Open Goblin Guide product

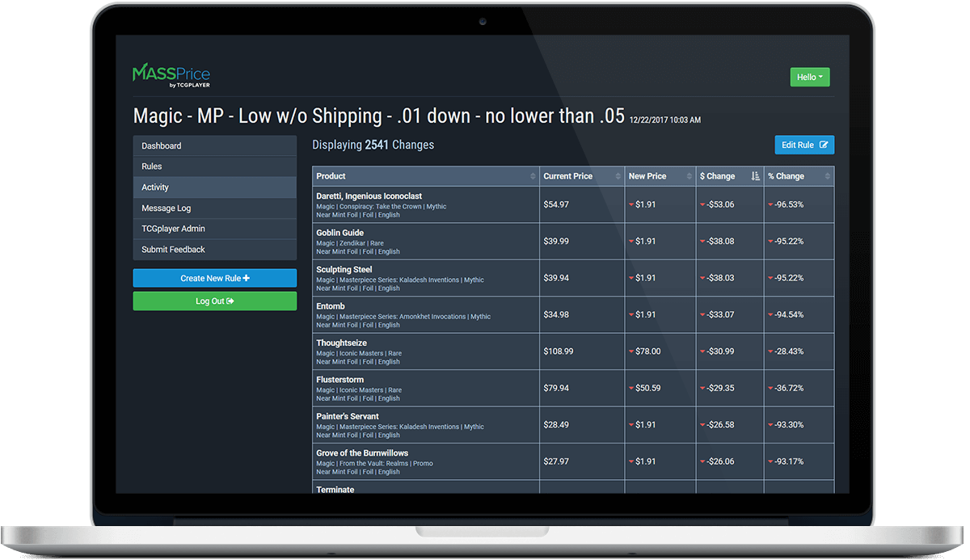pyautogui.click(x=339, y=233)
